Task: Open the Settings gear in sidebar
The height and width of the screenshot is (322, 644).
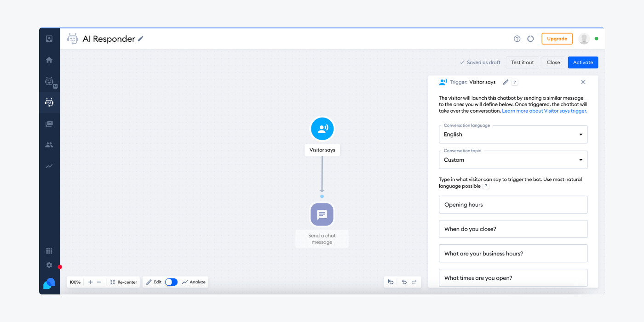Action: tap(49, 265)
